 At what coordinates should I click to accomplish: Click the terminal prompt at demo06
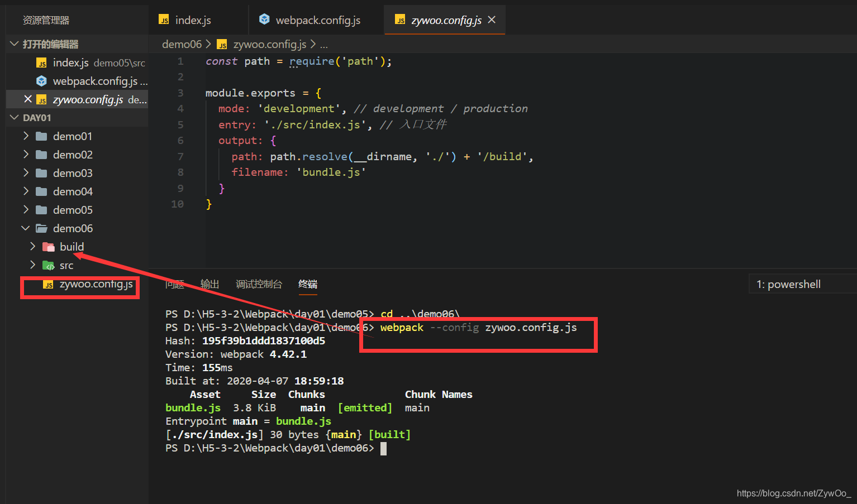[x=270, y=448]
